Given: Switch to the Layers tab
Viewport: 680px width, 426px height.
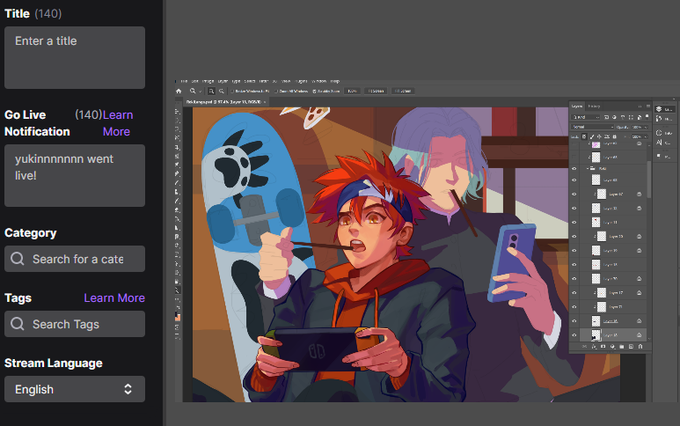Looking at the screenshot, I should [577, 106].
